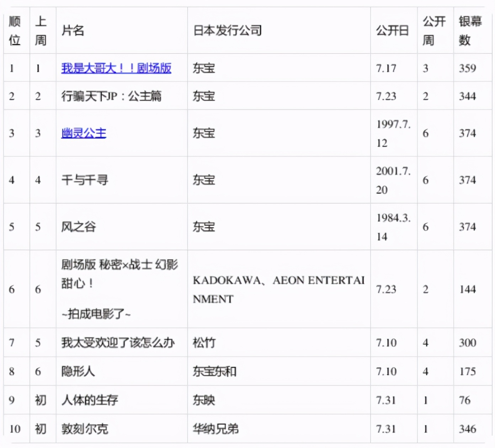Click the distributor 东宝东和
This screenshot has height=448, width=495.
pos(214,372)
